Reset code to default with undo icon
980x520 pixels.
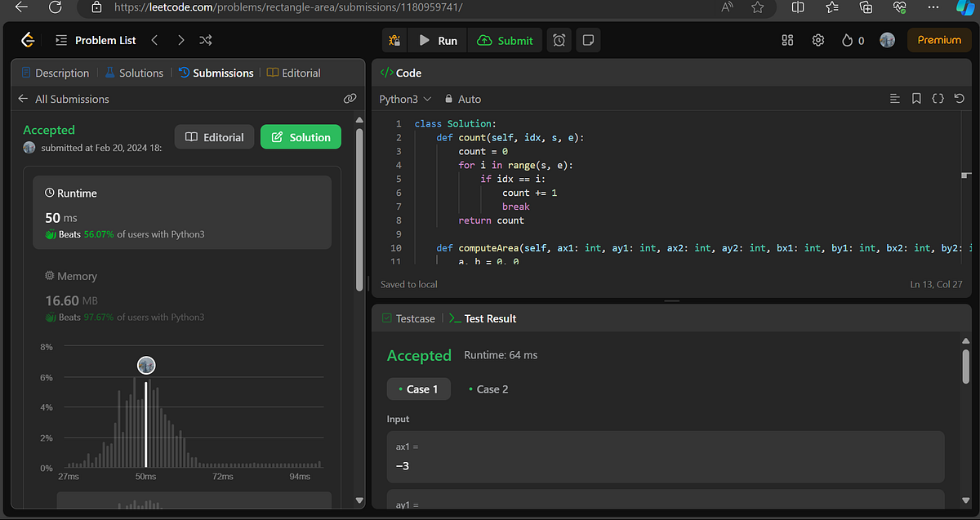pos(960,99)
